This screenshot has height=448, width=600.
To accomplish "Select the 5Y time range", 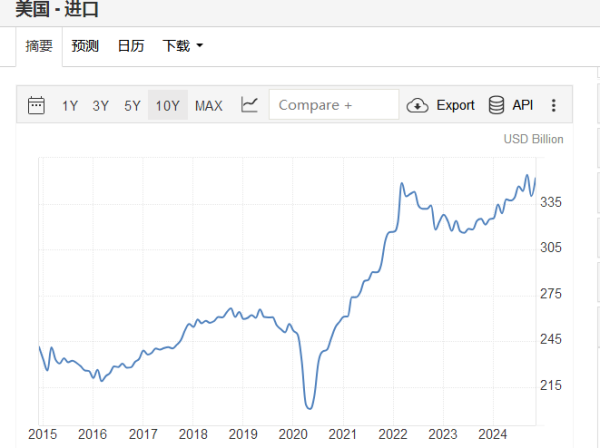I will 132,106.
